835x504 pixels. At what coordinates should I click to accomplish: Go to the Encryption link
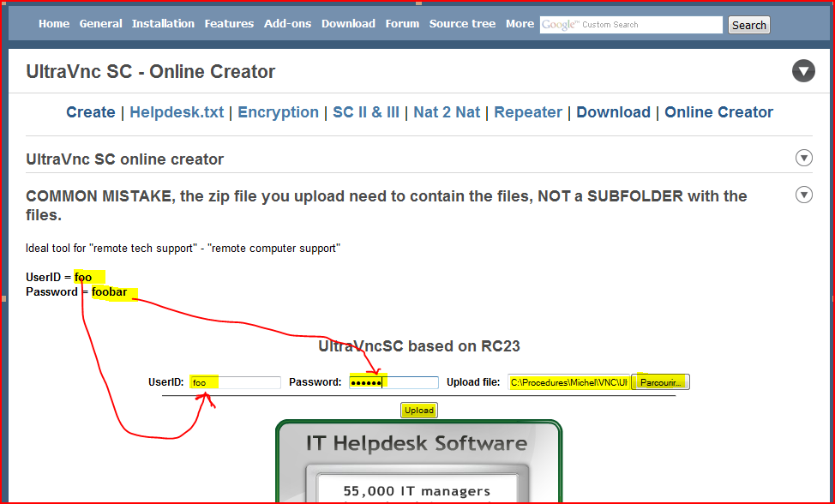tap(278, 112)
